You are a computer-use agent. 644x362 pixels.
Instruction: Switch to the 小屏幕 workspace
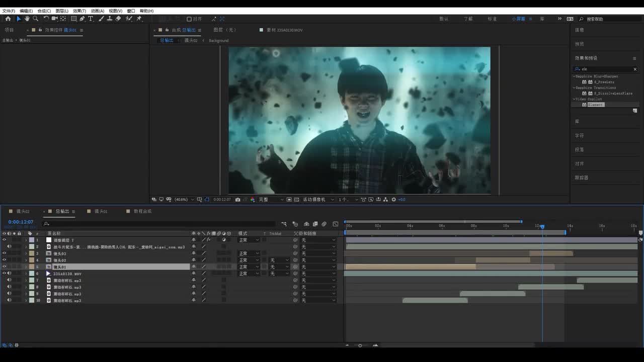518,19
